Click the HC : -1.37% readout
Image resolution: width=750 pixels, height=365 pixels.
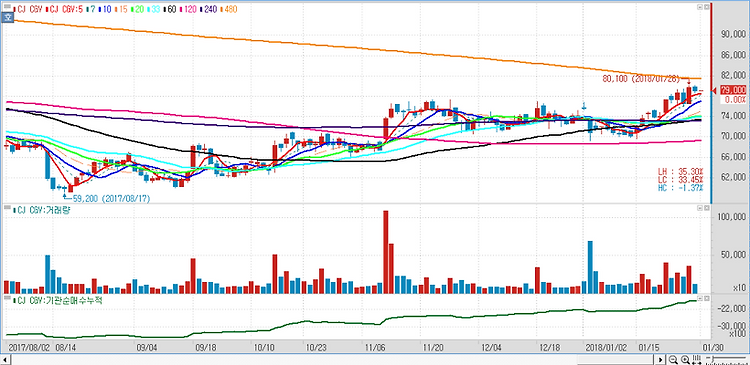tap(680, 188)
